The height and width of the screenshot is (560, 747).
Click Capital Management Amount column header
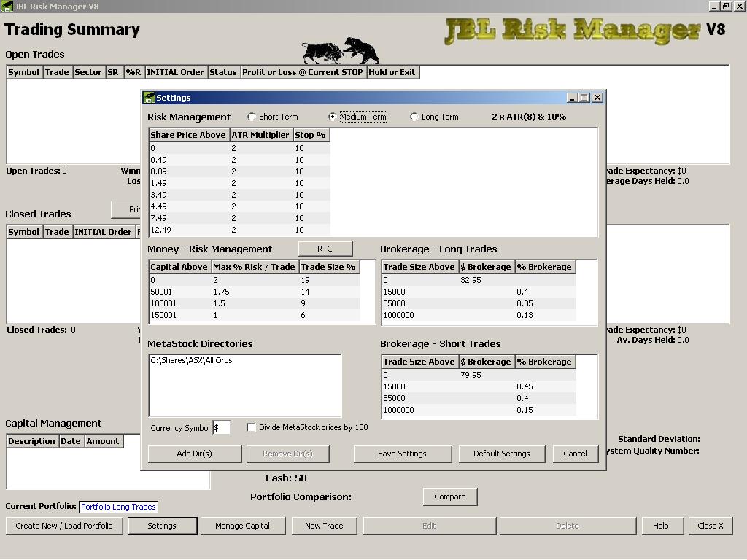[103, 441]
